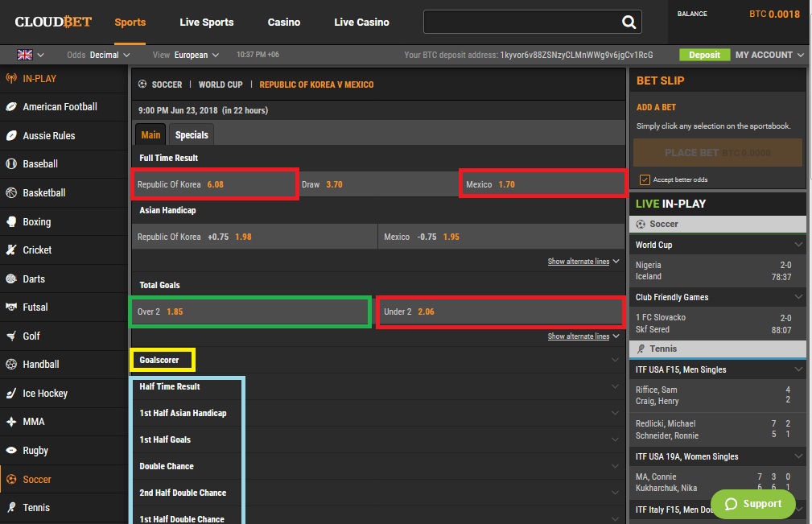Viewport: 812px width, 524px height.
Task: Click the Baseball sidebar icon
Action: 11,163
